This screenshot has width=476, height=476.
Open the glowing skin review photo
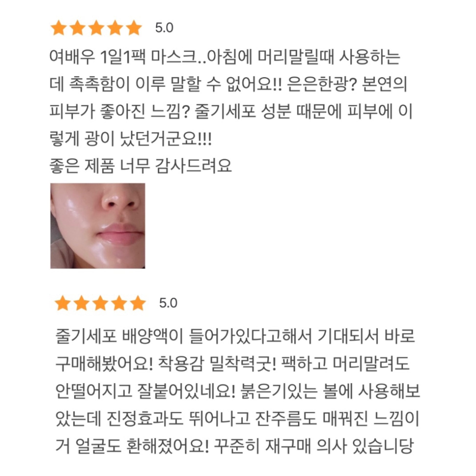tap(98, 226)
